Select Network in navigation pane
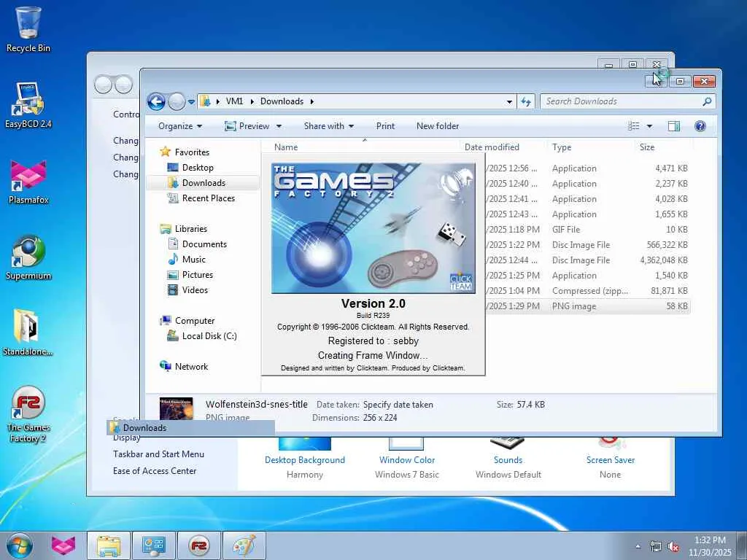Screen dimensions: 747x560 [x=191, y=366]
